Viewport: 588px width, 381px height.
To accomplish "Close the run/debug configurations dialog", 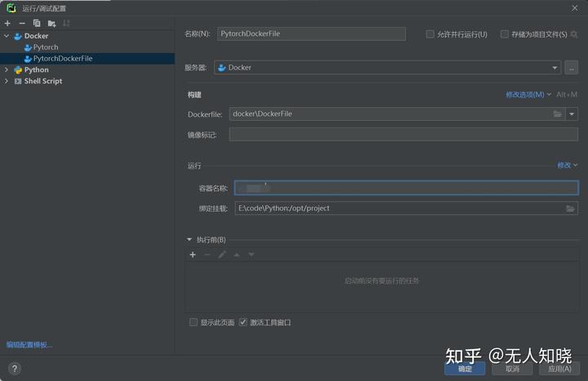I will pyautogui.click(x=575, y=8).
